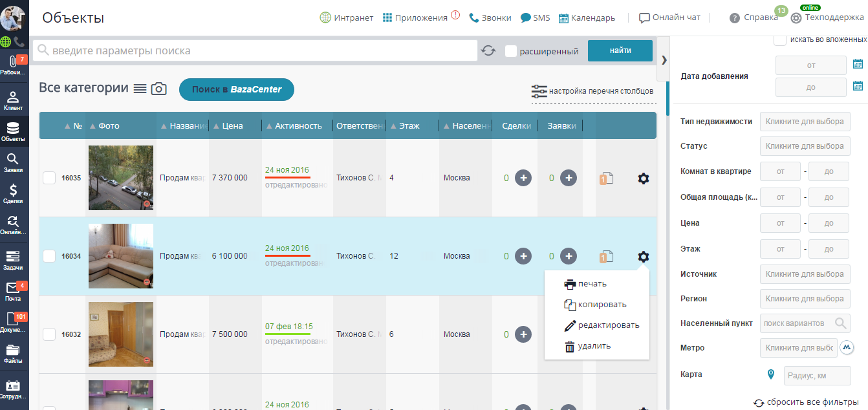Screen dimensions: 868x410
Task: Open calendar picker for date to
Action: pyautogui.click(x=858, y=85)
